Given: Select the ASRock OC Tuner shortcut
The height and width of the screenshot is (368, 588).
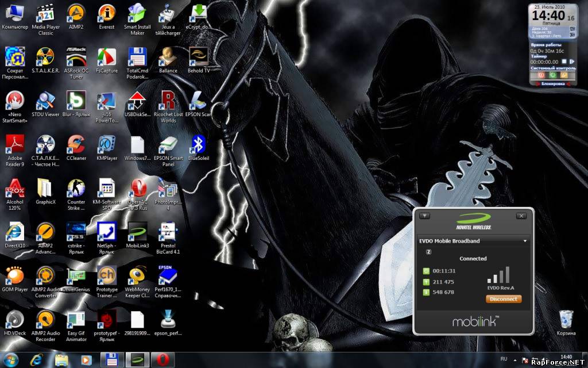Looking at the screenshot, I should 76,63.
